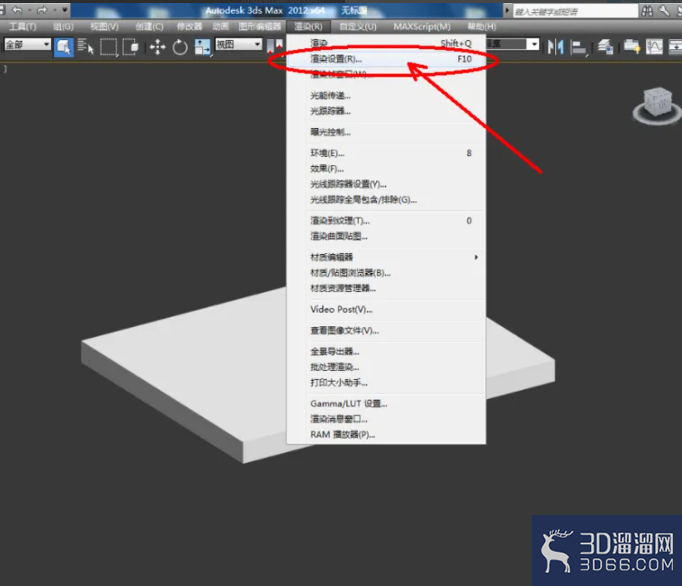
Task: Choose Video Post(V)... entry
Action: point(386,309)
